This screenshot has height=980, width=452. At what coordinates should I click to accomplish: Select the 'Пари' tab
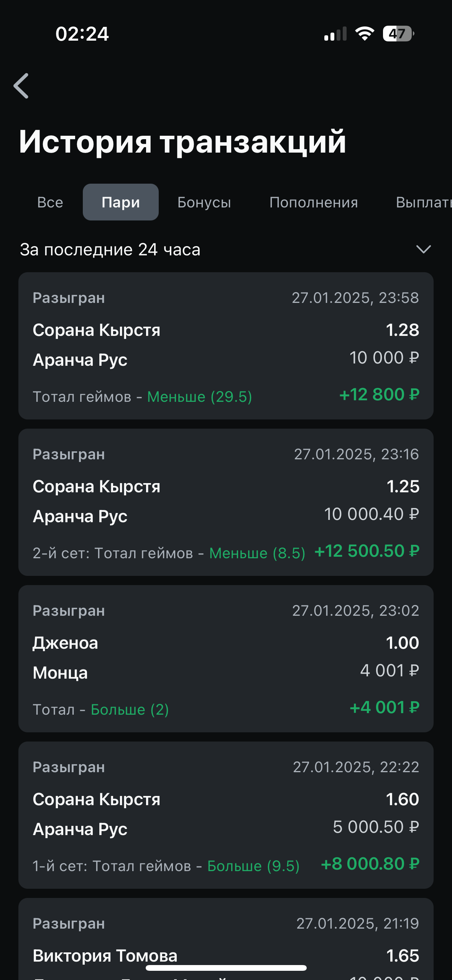[121, 202]
